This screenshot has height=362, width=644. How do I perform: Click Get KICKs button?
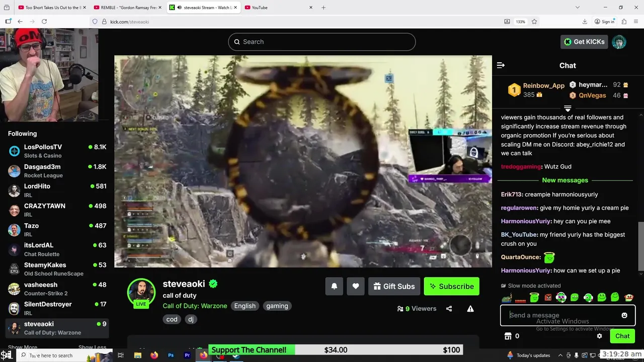click(584, 42)
